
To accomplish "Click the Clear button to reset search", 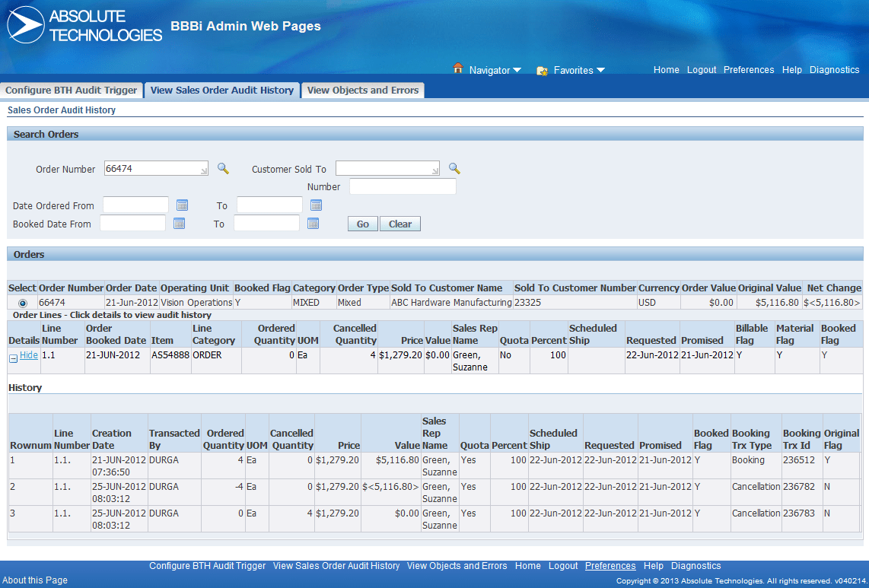I will click(x=399, y=223).
